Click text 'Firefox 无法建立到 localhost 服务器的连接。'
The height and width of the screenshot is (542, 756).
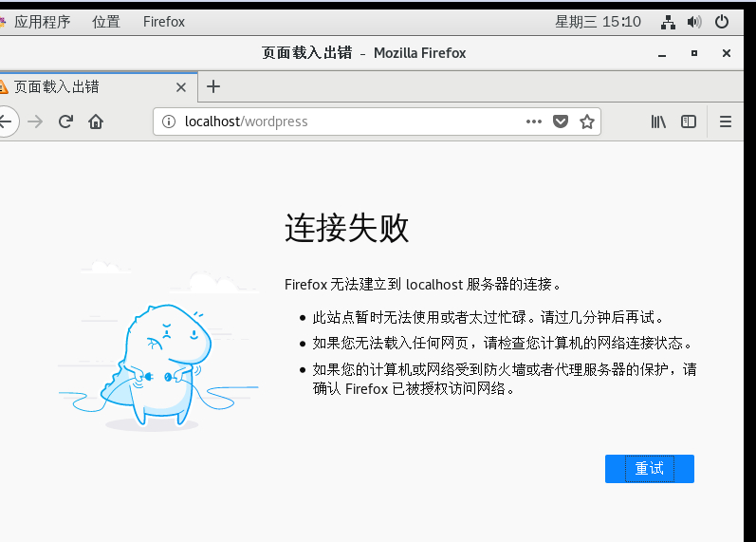pyautogui.click(x=423, y=284)
